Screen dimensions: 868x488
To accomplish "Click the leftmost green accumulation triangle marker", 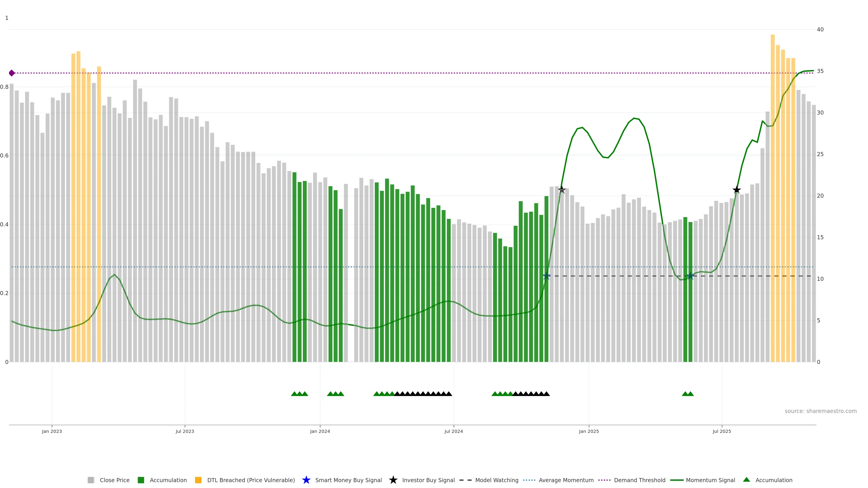I will [x=294, y=394].
